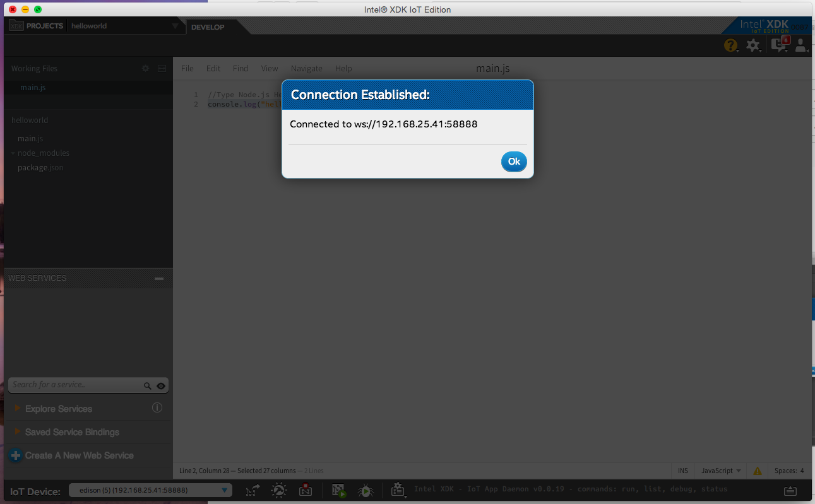Select the Build/Install icon in bottom toolbar
This screenshot has width=815, height=504.
(x=279, y=490)
